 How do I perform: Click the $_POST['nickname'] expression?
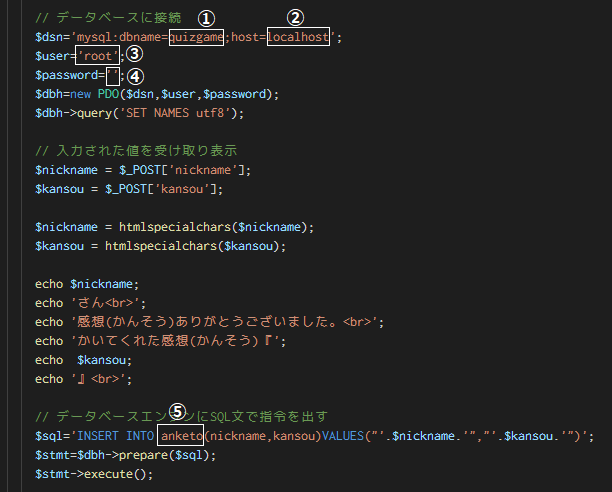(x=182, y=170)
